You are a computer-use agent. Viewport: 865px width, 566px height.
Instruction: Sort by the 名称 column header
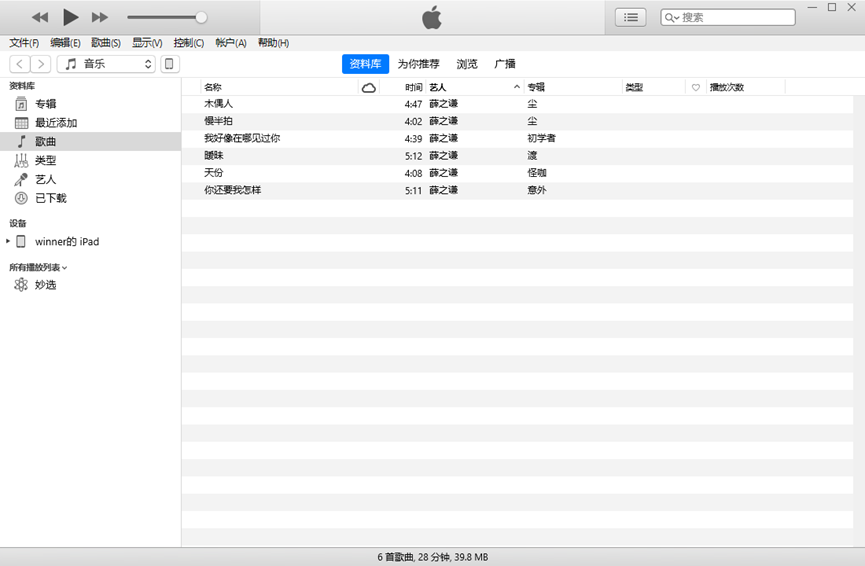click(x=279, y=87)
